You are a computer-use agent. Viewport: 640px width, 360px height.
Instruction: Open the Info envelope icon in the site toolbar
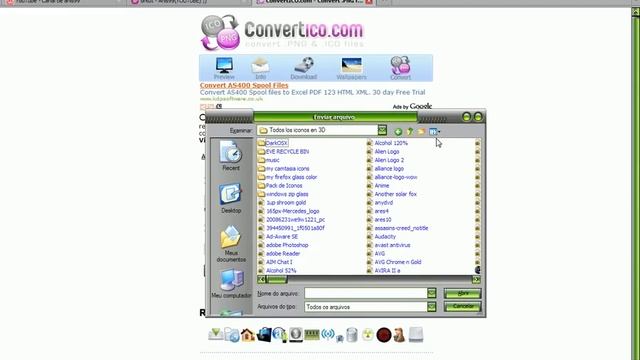(260, 68)
